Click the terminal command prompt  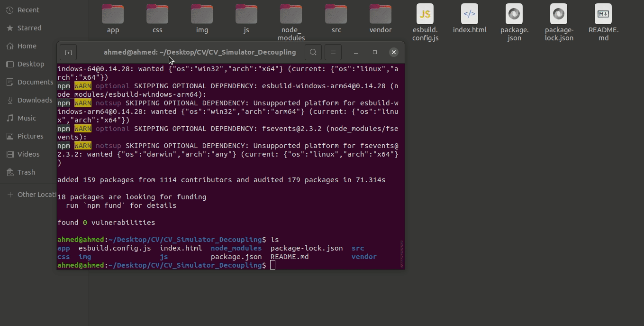pyautogui.click(x=272, y=265)
